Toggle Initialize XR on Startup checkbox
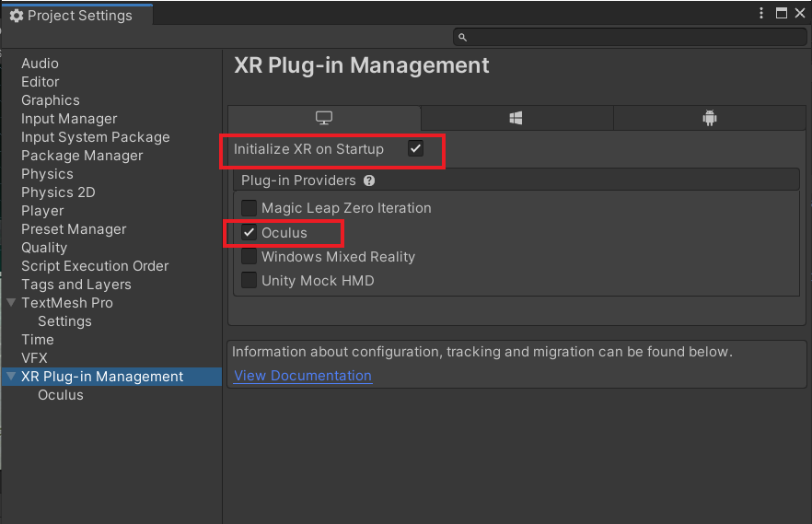The height and width of the screenshot is (524, 812). [415, 148]
